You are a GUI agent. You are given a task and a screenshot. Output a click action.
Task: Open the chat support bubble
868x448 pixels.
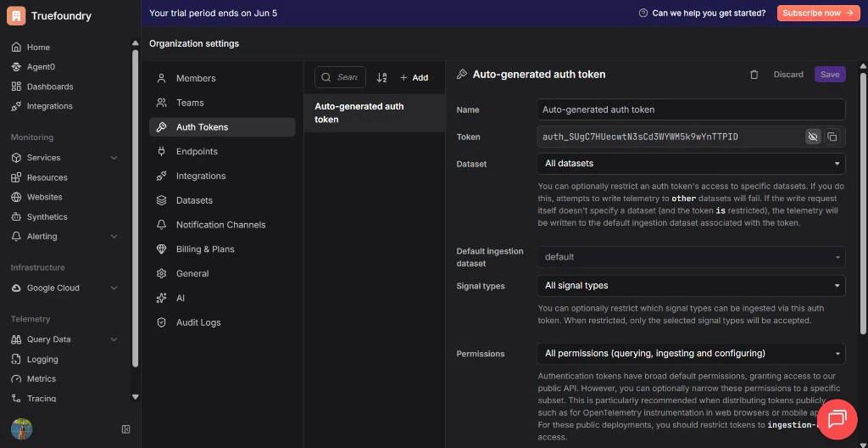(x=837, y=419)
